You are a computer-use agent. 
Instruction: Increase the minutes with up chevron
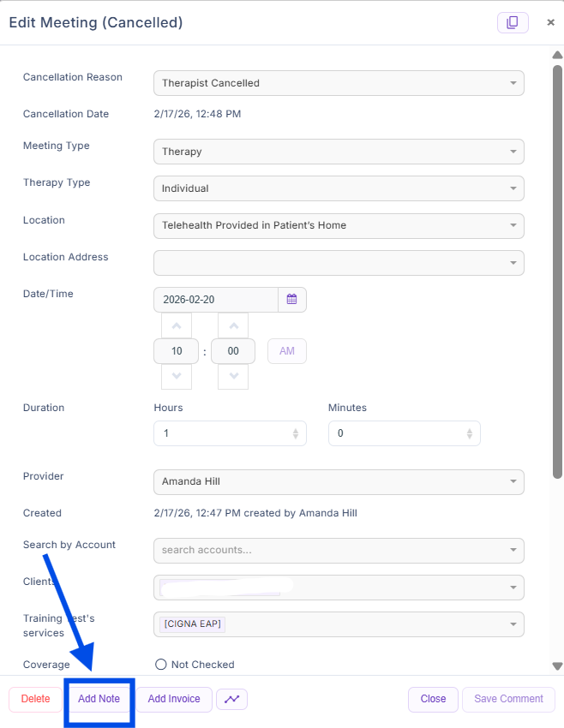pos(233,325)
